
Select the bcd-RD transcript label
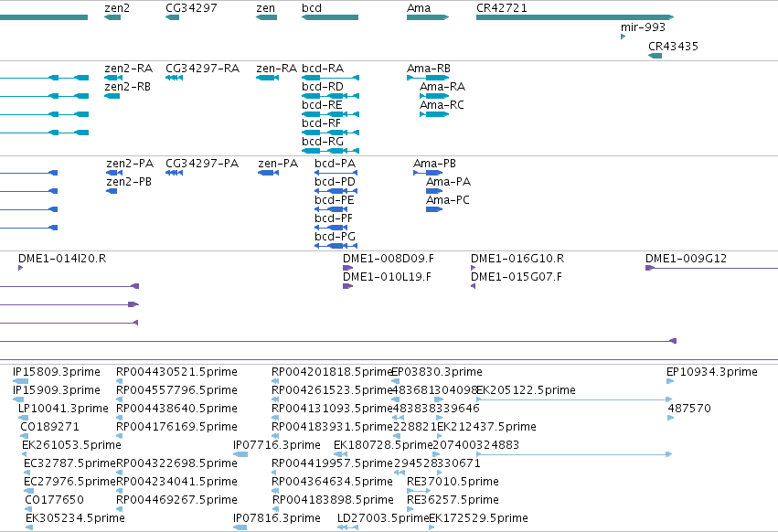click(323, 87)
